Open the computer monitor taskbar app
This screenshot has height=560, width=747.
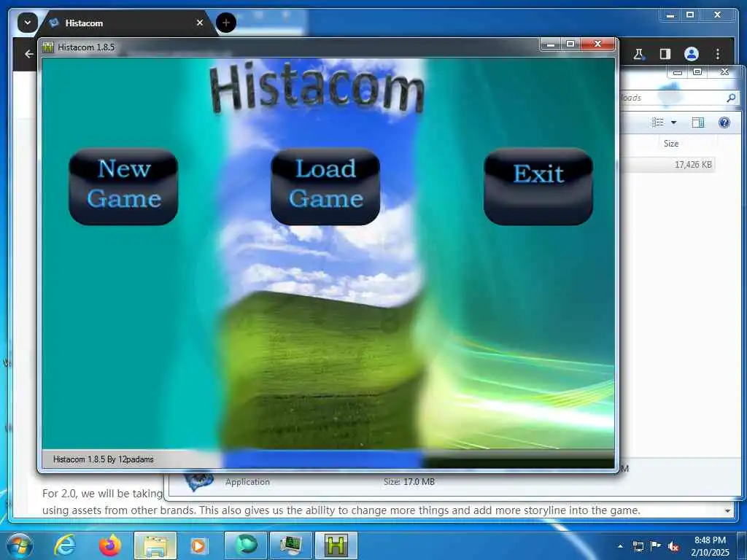(x=290, y=545)
